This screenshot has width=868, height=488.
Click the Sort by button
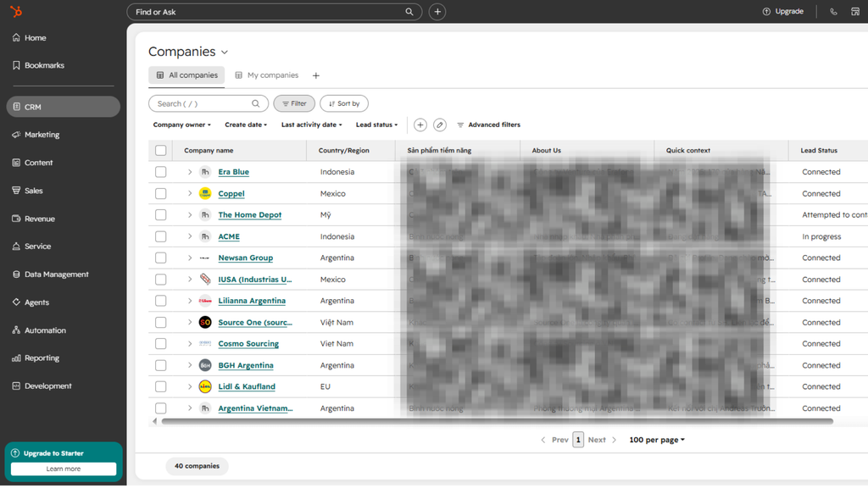344,103
